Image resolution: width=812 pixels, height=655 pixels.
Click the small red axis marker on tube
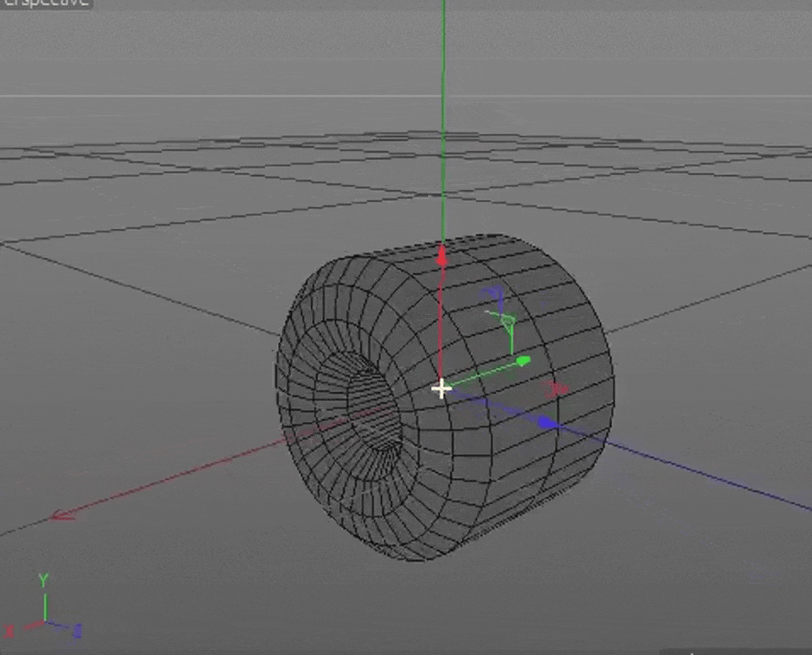(555, 389)
